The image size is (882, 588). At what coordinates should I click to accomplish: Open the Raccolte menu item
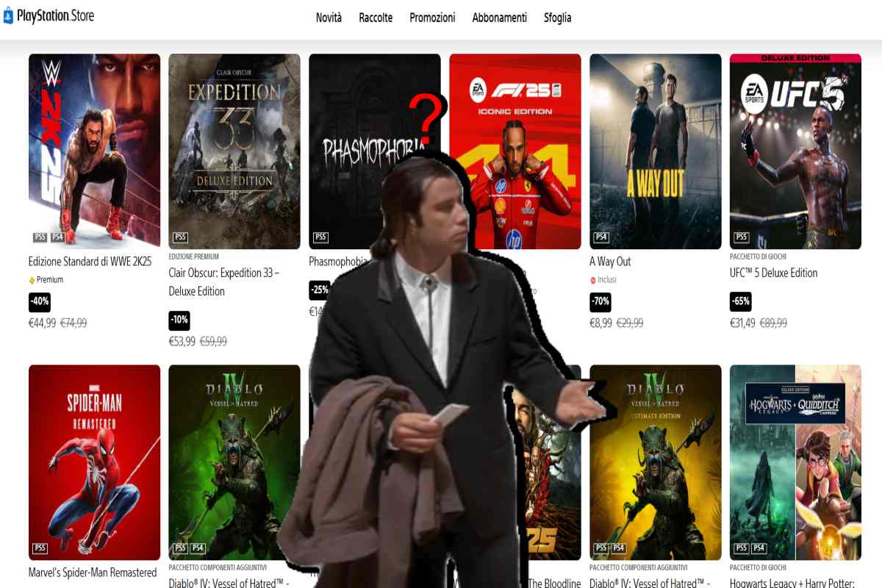pyautogui.click(x=376, y=18)
